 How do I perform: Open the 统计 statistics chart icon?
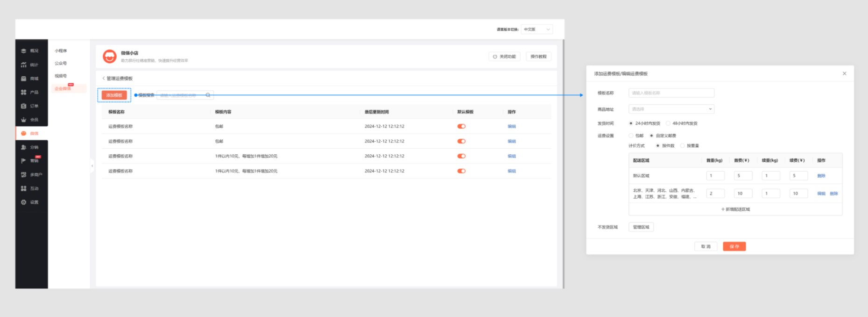[x=23, y=65]
